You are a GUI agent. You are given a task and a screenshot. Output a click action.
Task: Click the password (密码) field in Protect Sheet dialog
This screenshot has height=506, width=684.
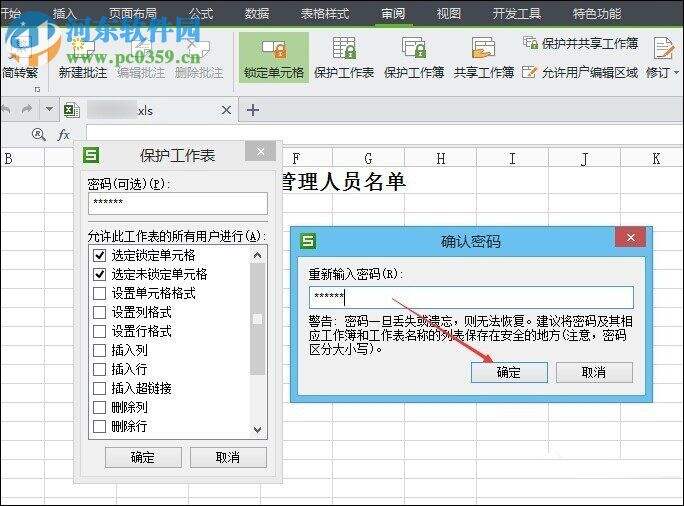(x=178, y=203)
